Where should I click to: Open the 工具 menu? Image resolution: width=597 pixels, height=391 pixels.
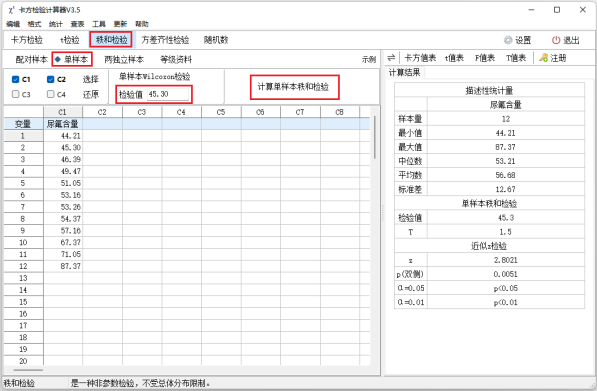point(99,24)
